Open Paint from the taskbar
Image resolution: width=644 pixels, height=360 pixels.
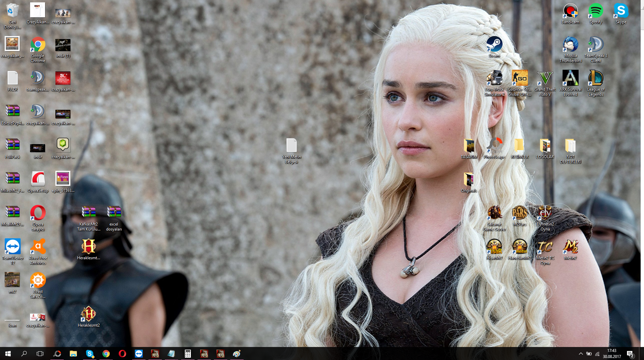(x=237, y=354)
